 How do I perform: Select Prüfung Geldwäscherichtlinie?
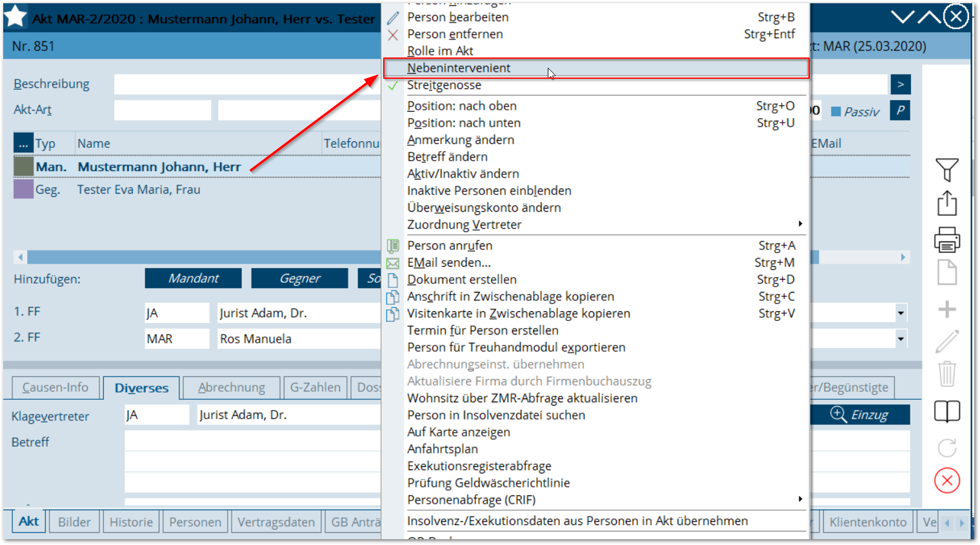[x=595, y=483]
